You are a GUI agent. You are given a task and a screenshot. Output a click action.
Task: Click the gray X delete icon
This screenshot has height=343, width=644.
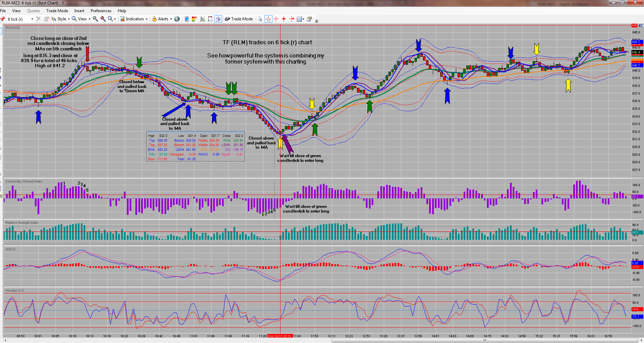39,19
